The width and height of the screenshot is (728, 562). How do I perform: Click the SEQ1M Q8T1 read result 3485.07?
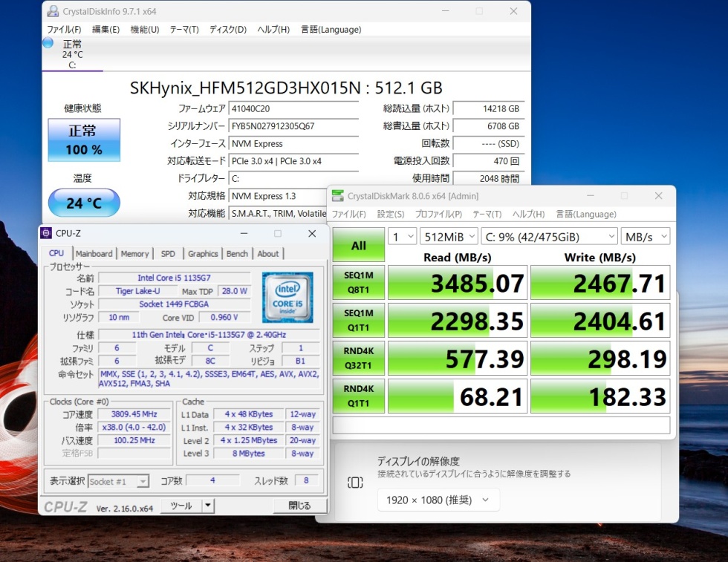click(x=458, y=282)
